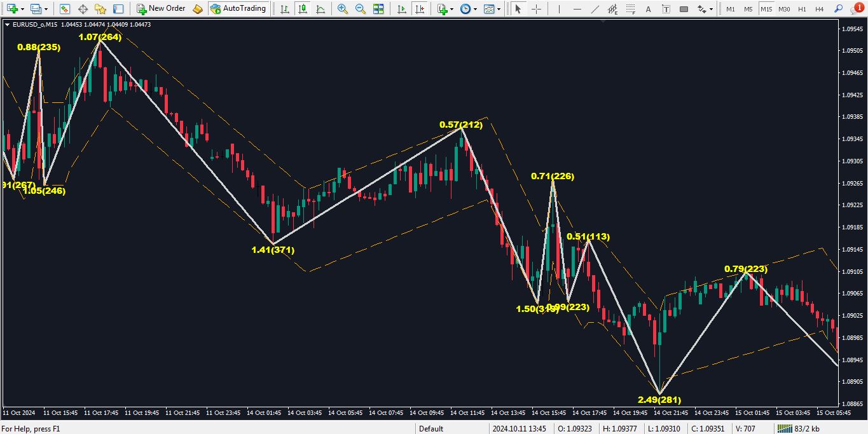
Task: Expand the Indicators list dropdown
Action: click(451, 9)
